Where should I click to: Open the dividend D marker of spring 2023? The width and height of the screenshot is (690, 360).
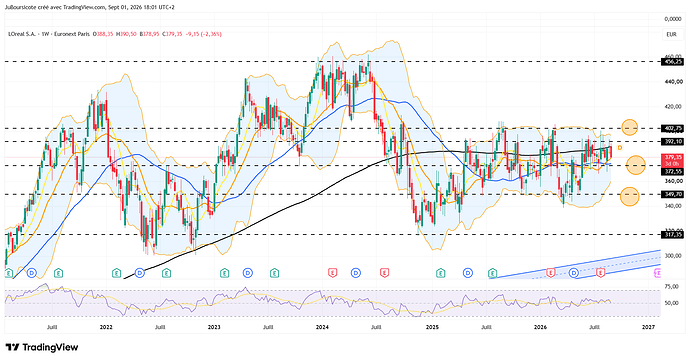(248, 273)
